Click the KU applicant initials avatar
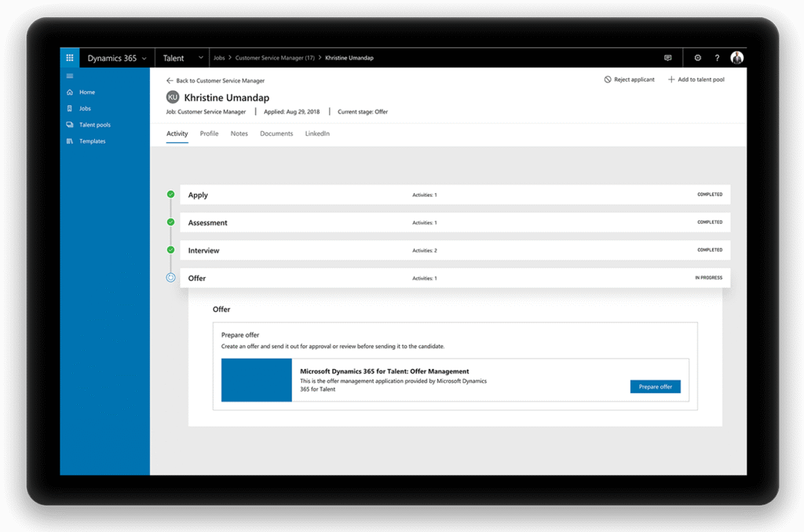Screen dimensions: 804x532 point(173,97)
